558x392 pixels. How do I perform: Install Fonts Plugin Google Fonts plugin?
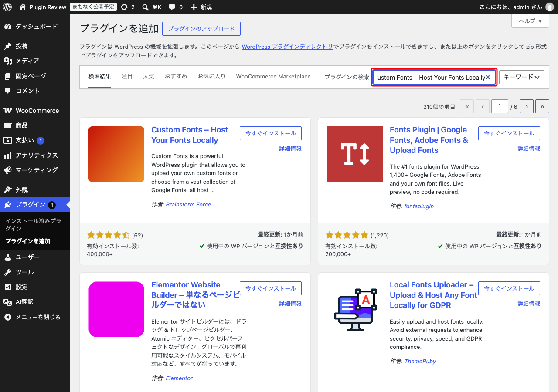coord(509,133)
